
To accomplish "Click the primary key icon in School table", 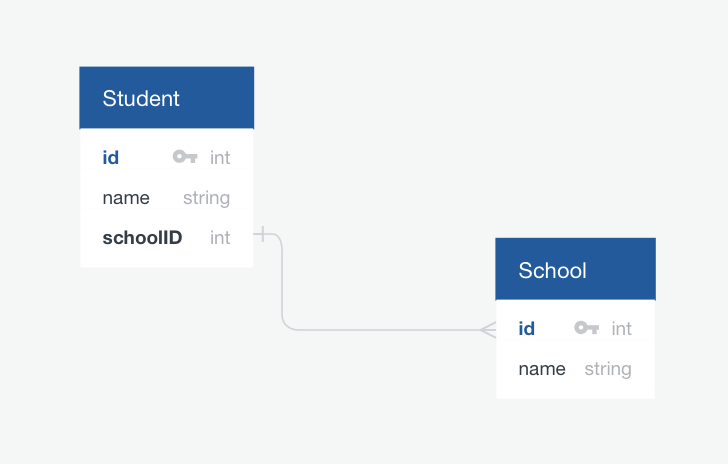I will tap(586, 328).
